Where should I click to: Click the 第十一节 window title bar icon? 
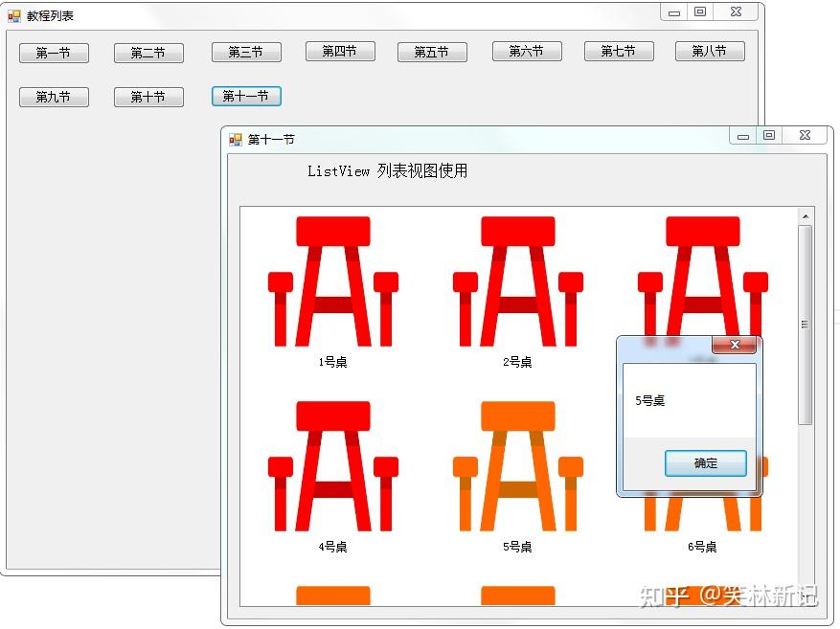coord(236,140)
